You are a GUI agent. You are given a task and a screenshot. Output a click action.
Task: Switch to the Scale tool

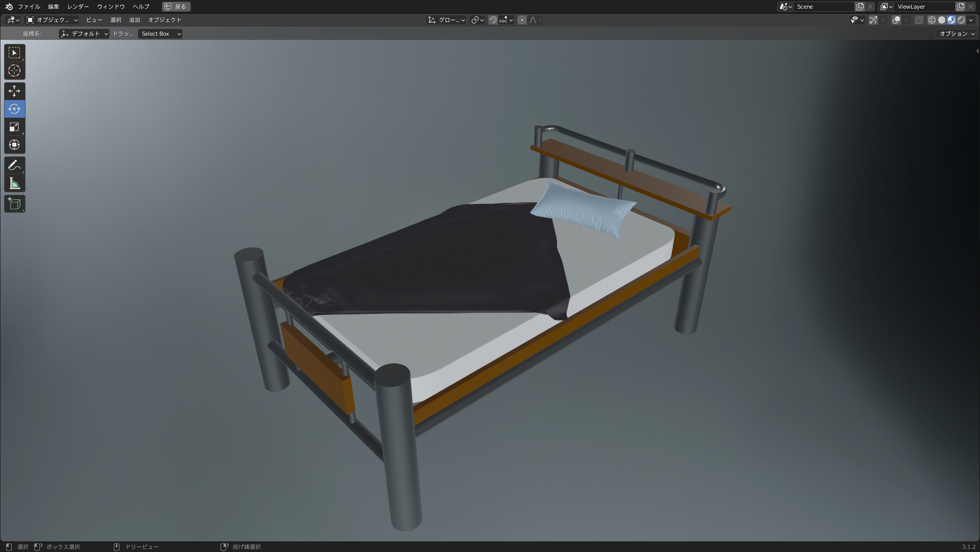(x=15, y=126)
